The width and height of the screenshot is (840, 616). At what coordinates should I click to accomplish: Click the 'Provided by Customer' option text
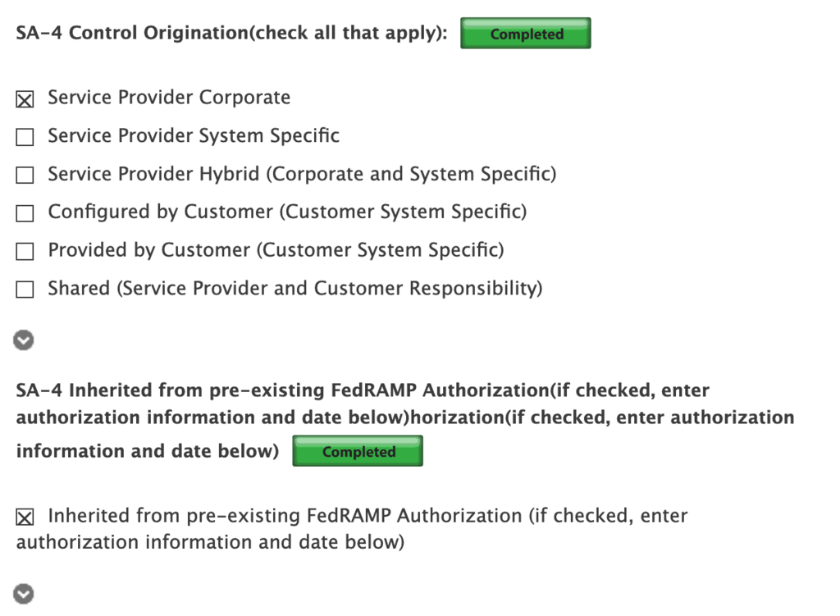pos(276,249)
